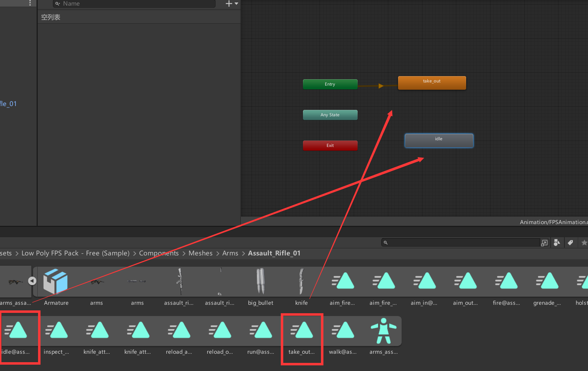Open the search by label tag icon
The image size is (588, 371).
click(x=570, y=242)
